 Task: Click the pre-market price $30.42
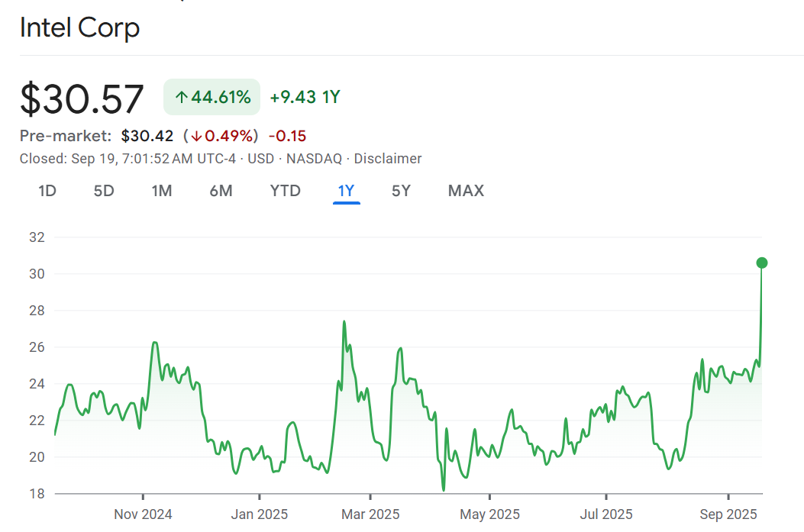[147, 136]
